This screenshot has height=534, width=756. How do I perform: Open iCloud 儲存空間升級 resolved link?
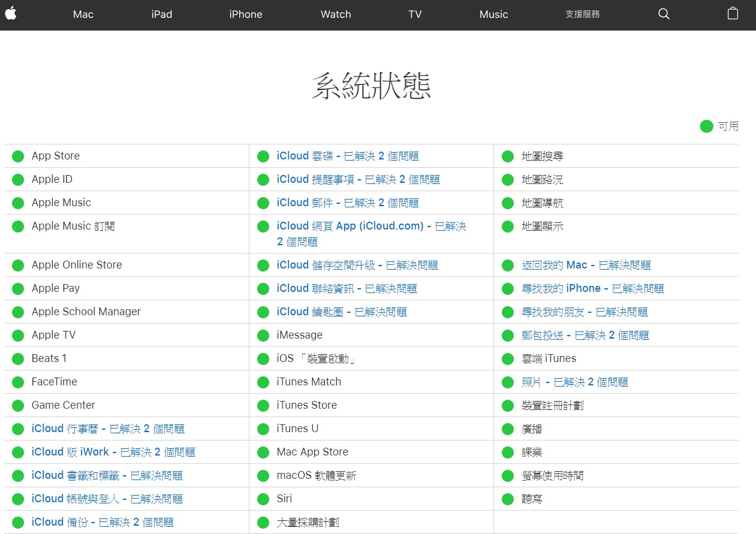(x=357, y=265)
